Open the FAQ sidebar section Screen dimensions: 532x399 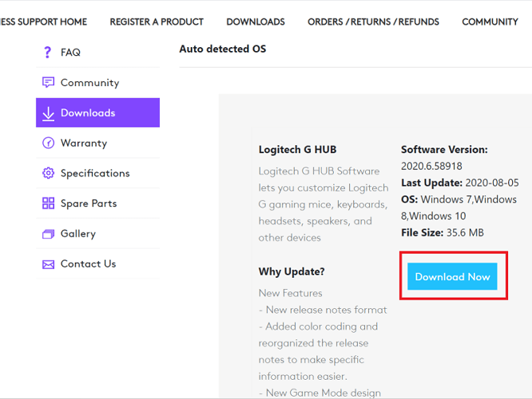tap(97, 52)
